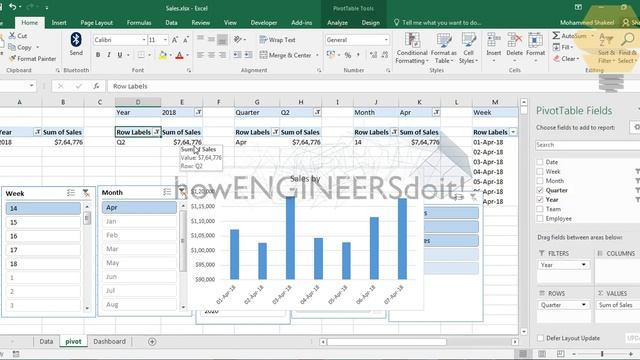The width and height of the screenshot is (640, 360).
Task: Click the Clear eraser icon
Action: (x=556, y=58)
